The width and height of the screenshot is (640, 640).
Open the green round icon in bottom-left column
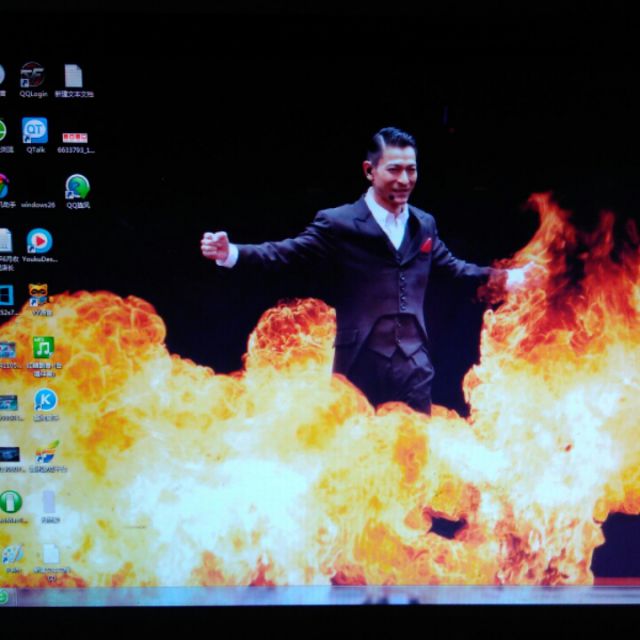click(x=10, y=502)
